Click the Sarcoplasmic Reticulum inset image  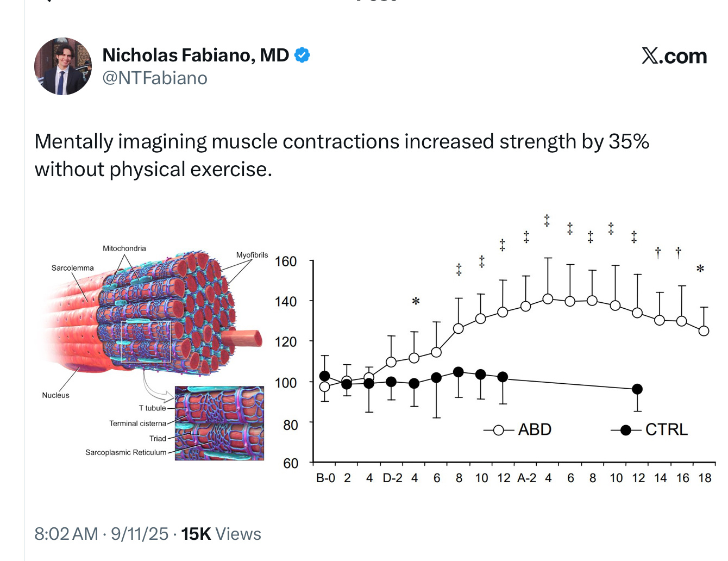pos(219,423)
